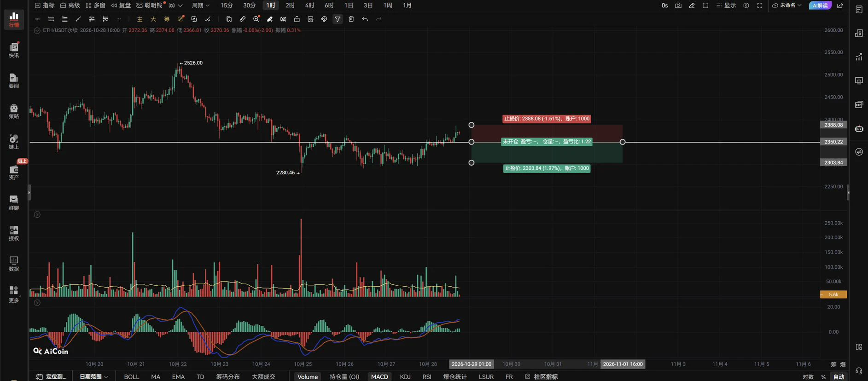
Task: Switch to the 15分 timeframe
Action: [x=226, y=6]
